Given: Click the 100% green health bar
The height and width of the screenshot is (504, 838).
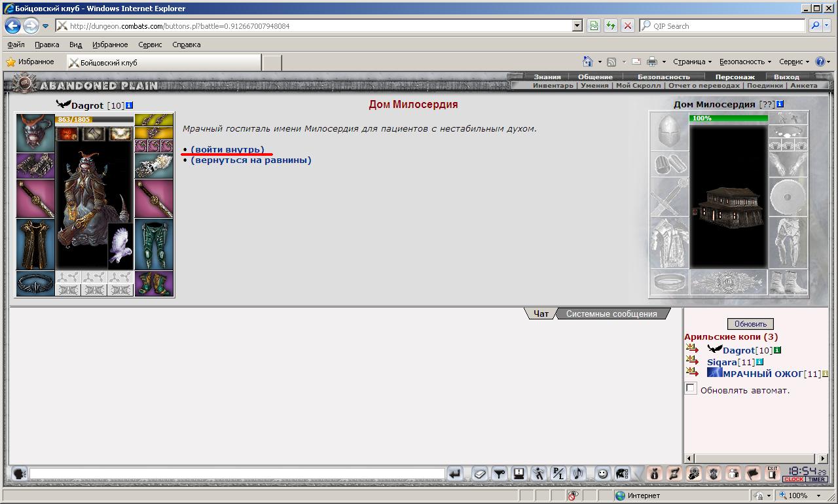Looking at the screenshot, I should 728,118.
